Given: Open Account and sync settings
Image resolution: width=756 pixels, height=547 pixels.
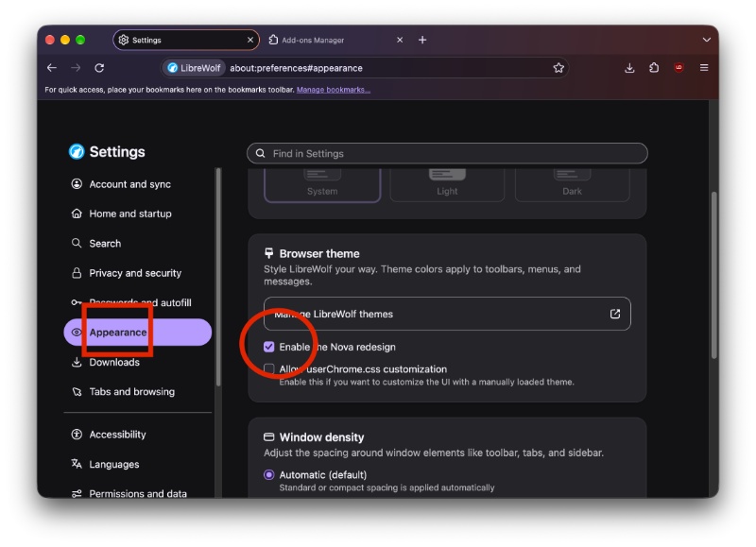Looking at the screenshot, I should tap(137, 184).
